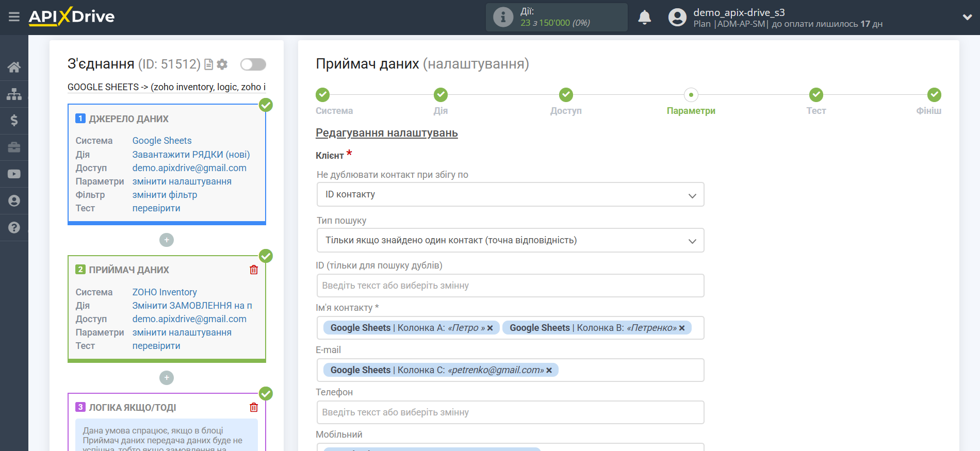Click ЛОГІКА ЯКЩО/ТОДІ block header

tap(133, 408)
